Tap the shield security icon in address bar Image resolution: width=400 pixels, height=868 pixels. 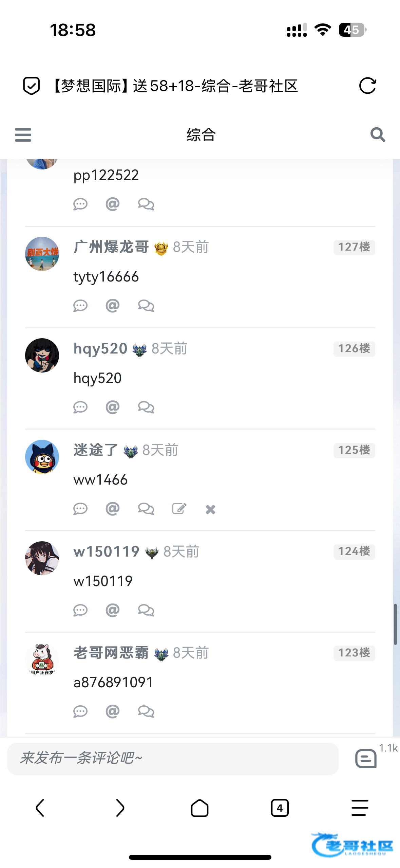pyautogui.click(x=31, y=86)
